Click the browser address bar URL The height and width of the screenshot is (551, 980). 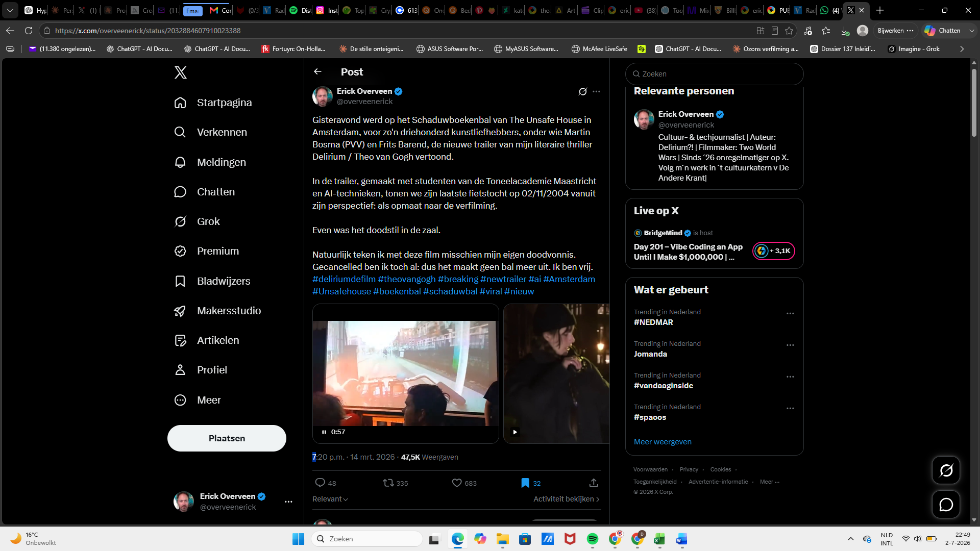[x=148, y=31]
